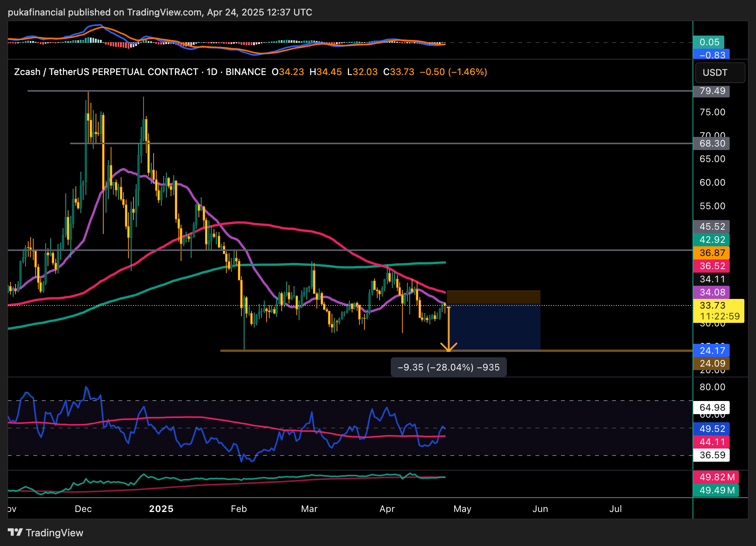The image size is (756, 546).
Task: Click the 68.30 horizontal line price label
Action: (712, 143)
